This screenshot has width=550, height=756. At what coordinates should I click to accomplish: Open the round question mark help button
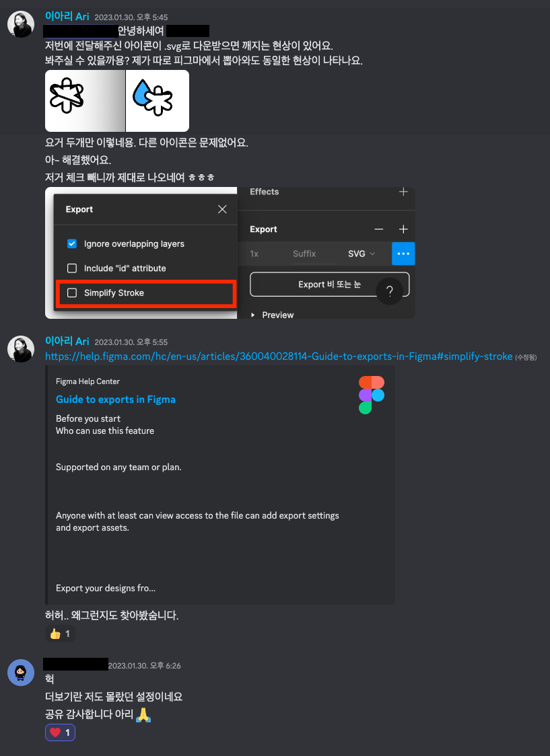(389, 291)
